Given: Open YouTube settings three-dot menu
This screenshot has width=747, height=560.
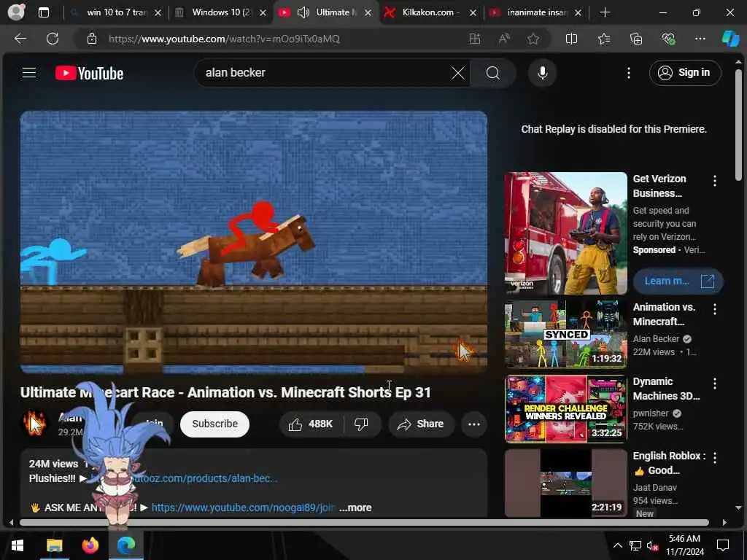Looking at the screenshot, I should (x=628, y=73).
